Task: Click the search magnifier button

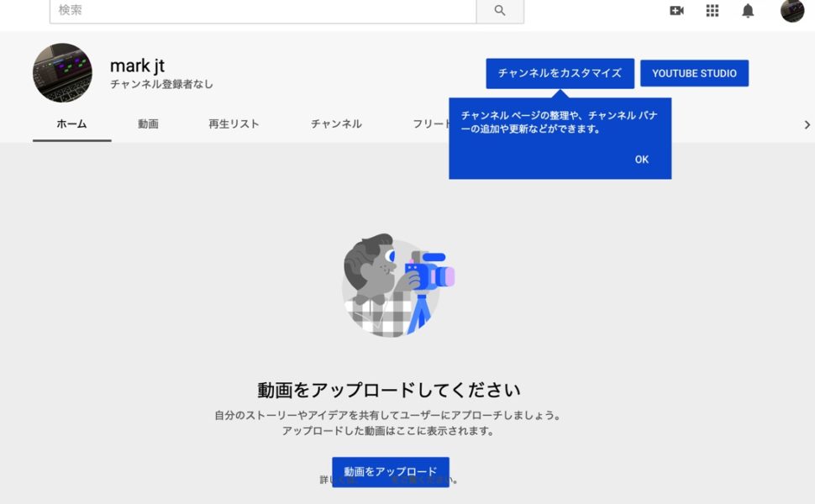Action: [499, 10]
